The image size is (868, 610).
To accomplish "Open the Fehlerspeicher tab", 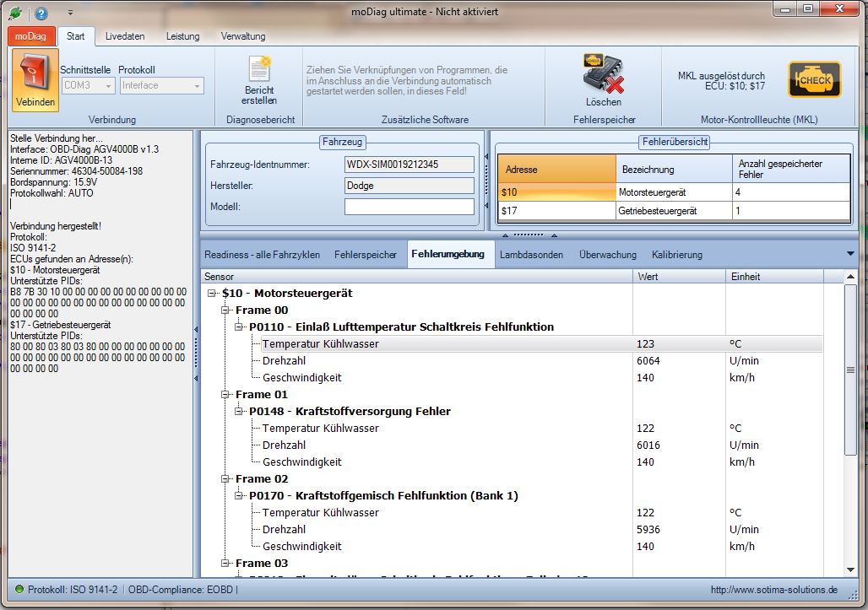I will click(365, 254).
